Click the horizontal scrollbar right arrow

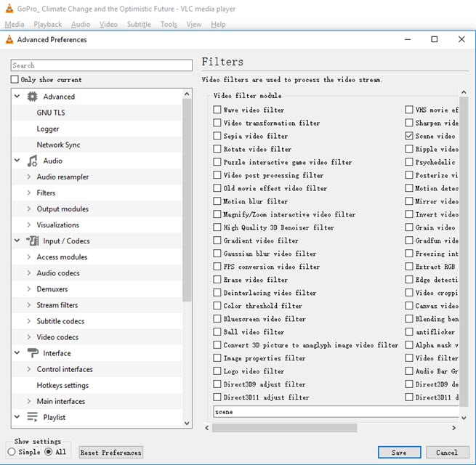coord(454,428)
